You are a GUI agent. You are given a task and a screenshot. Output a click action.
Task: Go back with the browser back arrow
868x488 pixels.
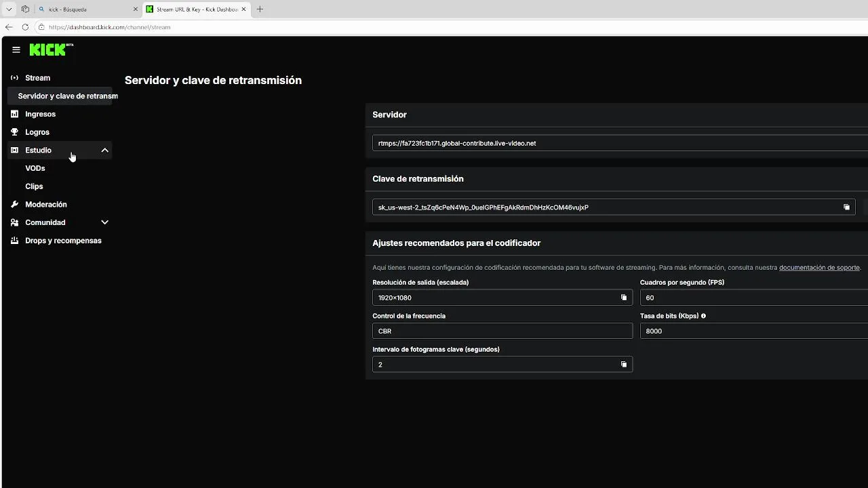click(x=9, y=27)
